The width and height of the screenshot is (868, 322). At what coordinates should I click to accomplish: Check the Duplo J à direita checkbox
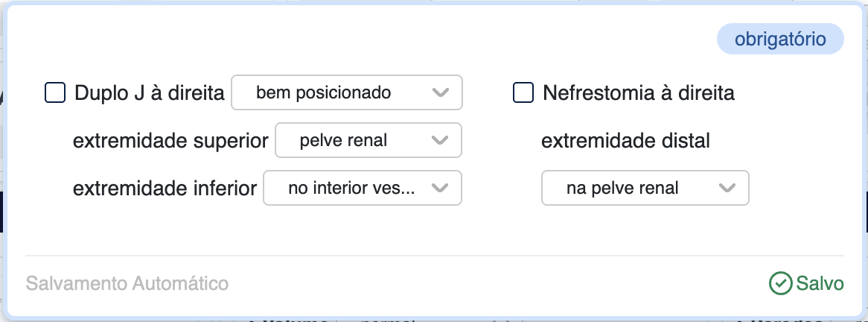click(55, 93)
